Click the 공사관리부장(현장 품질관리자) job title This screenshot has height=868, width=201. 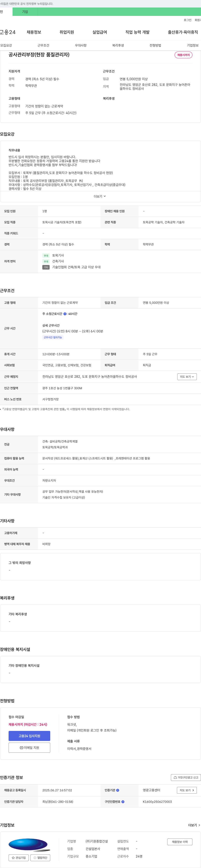[x=39, y=55]
